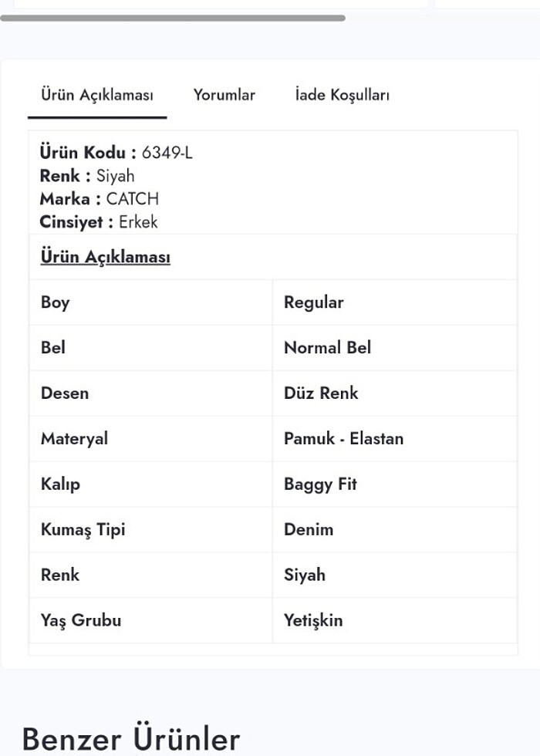540x756 pixels.
Task: Click the Boy attribute row
Action: 54,302
